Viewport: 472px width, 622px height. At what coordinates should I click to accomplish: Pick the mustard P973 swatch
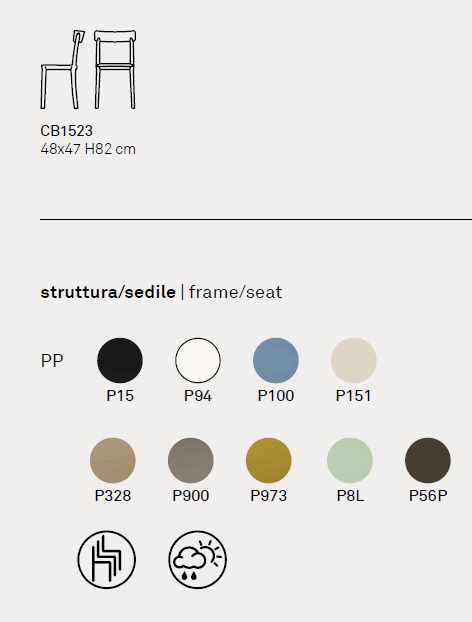(x=269, y=460)
